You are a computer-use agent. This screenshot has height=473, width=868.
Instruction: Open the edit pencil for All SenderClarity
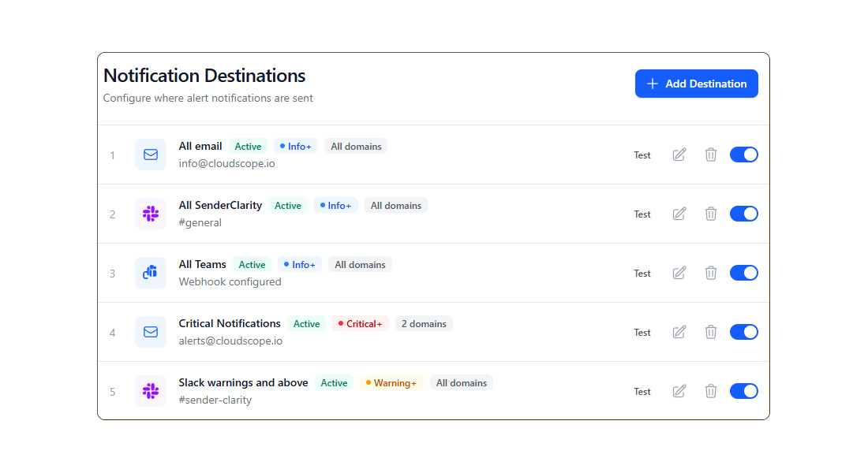click(x=679, y=214)
